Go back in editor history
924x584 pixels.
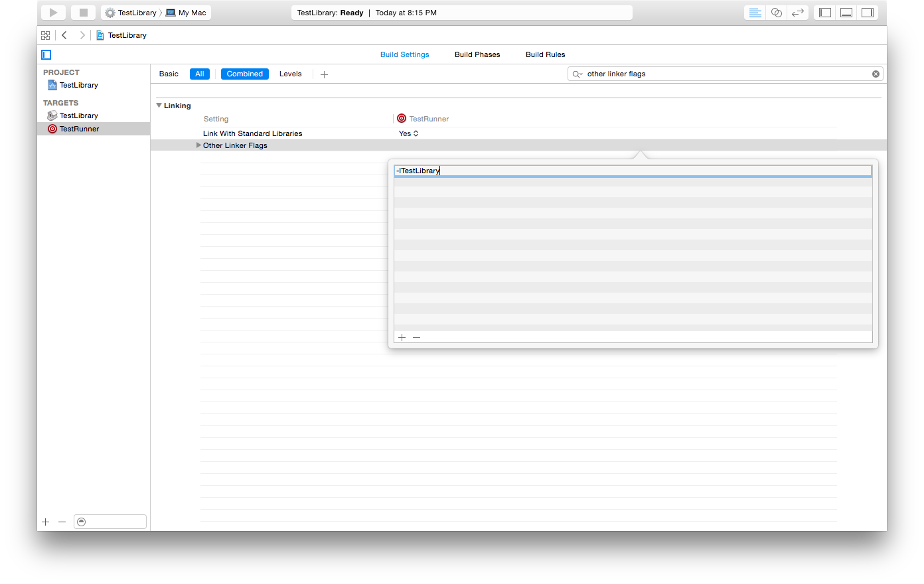pyautogui.click(x=64, y=35)
